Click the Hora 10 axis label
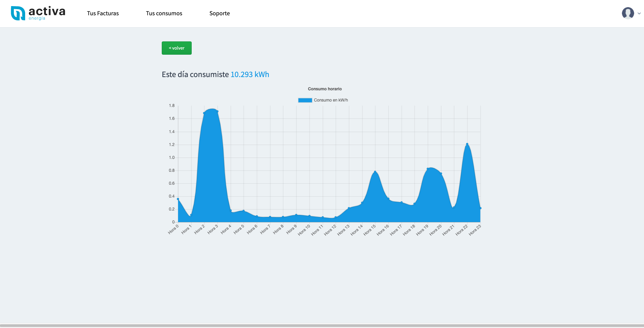The height and width of the screenshot is (328, 644). pos(304,230)
